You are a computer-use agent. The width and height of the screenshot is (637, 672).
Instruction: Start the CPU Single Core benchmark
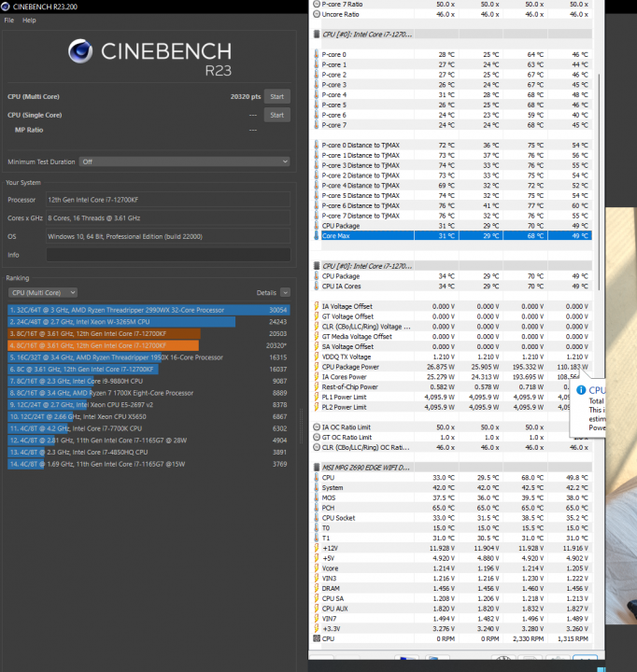coord(276,115)
